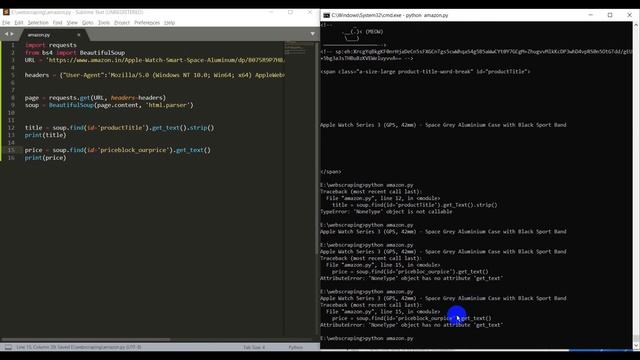Image resolution: width=640 pixels, height=360 pixels.
Task: Click the panel switcher icon in status bar
Action: click(8, 347)
